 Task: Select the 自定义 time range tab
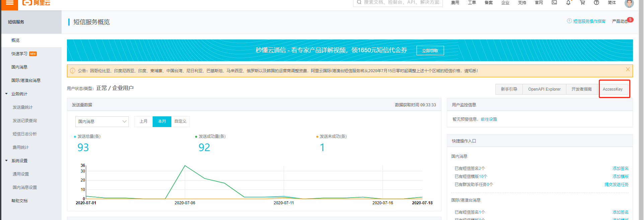pyautogui.click(x=180, y=121)
